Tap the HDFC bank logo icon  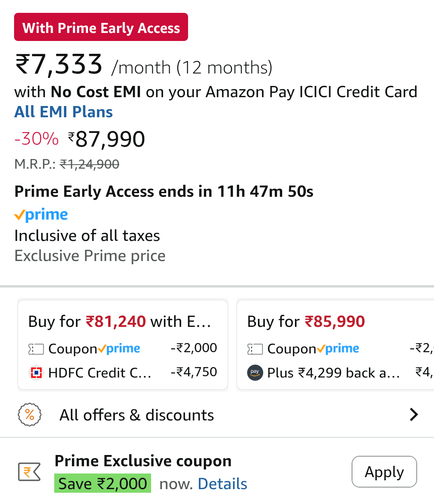coord(37,373)
